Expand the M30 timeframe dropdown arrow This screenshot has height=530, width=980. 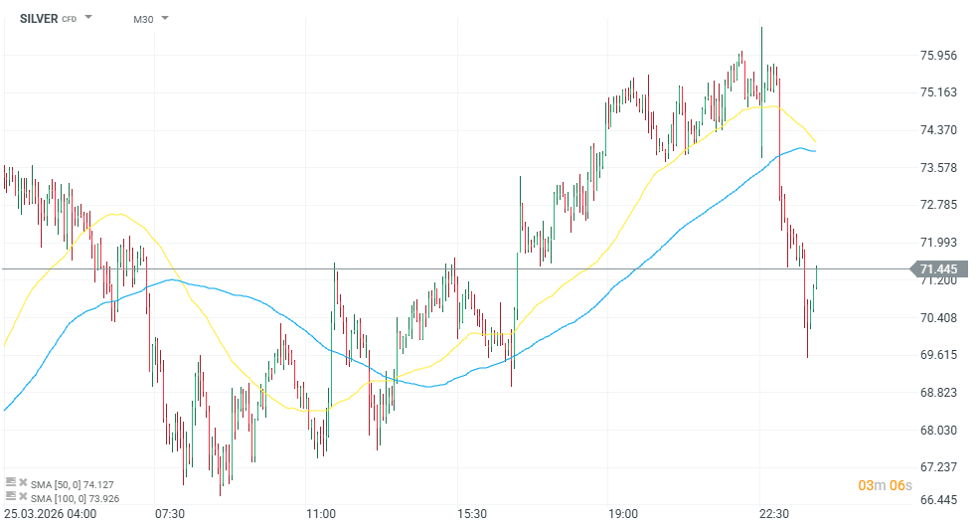[164, 18]
